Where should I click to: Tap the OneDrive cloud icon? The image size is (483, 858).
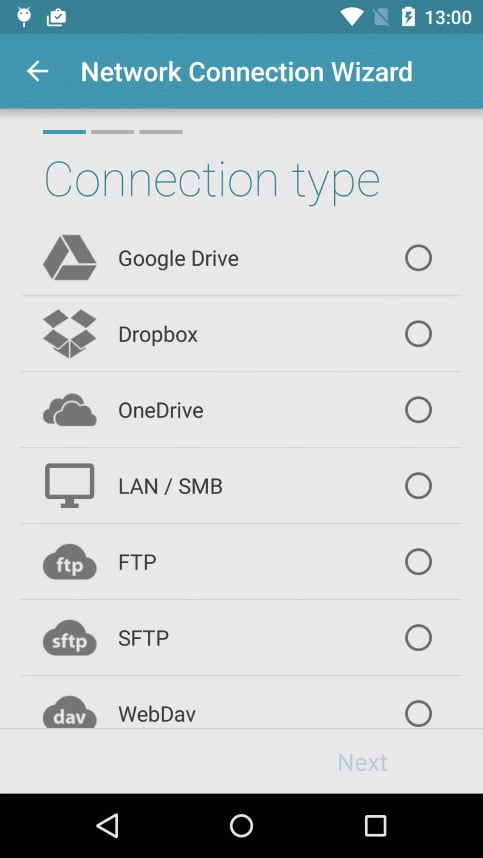tap(70, 410)
